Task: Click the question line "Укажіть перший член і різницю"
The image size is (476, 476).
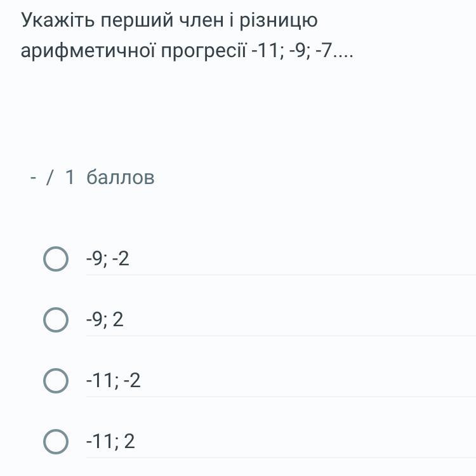Action: click(169, 21)
